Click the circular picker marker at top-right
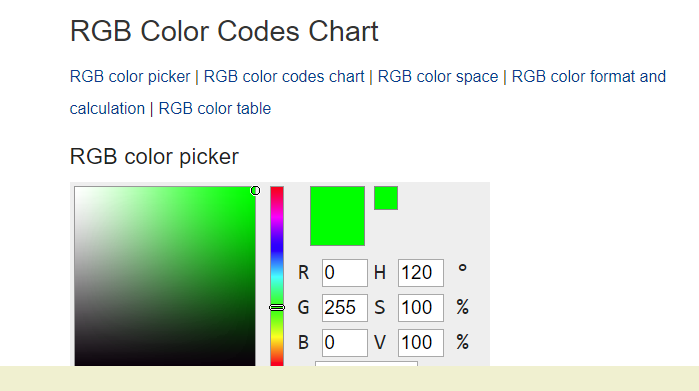The image size is (699, 391). coord(255,191)
